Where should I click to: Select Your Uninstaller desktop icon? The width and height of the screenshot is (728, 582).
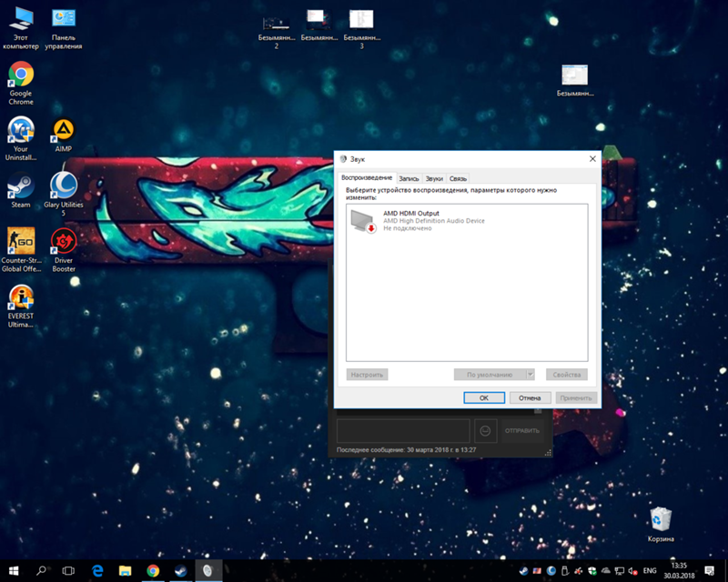21,138
